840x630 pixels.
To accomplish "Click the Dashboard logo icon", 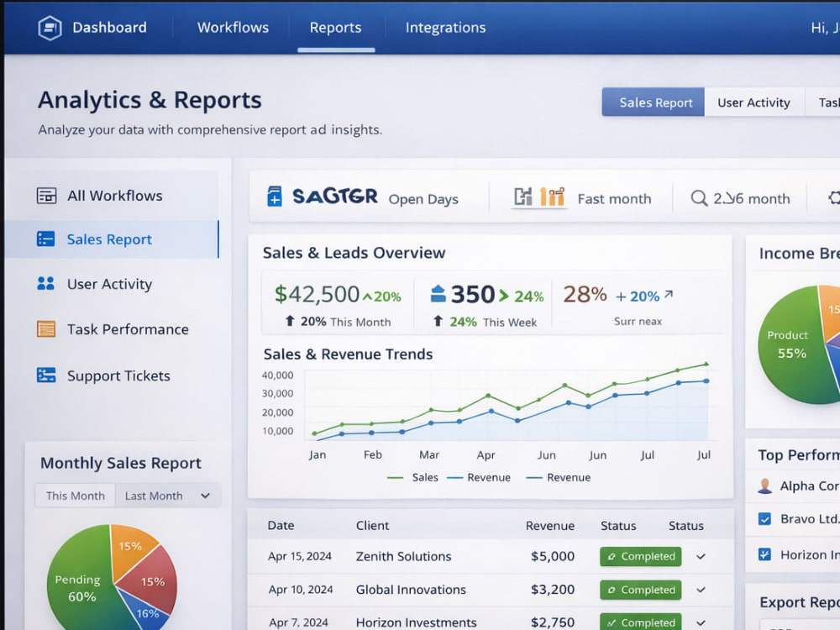I will click(50, 28).
